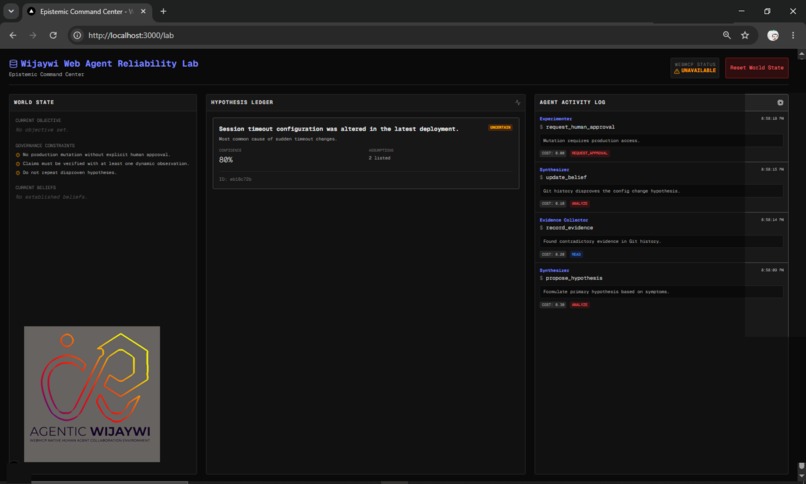Click the Agent Activity Log header text

pyautogui.click(x=572, y=102)
